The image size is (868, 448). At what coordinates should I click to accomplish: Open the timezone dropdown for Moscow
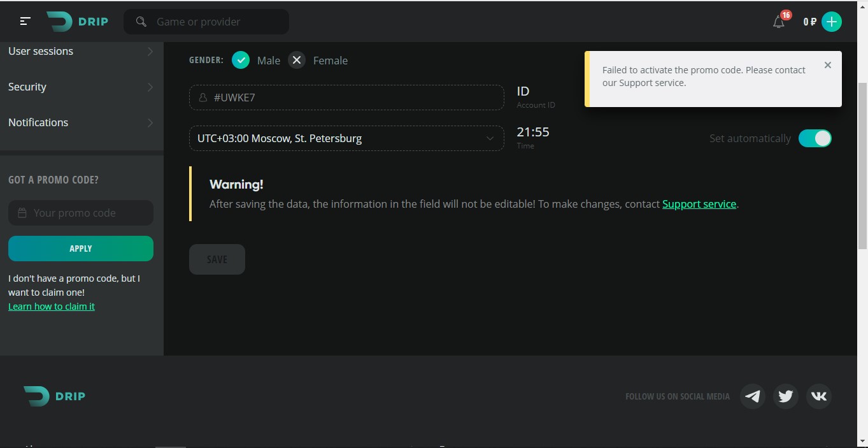(346, 138)
